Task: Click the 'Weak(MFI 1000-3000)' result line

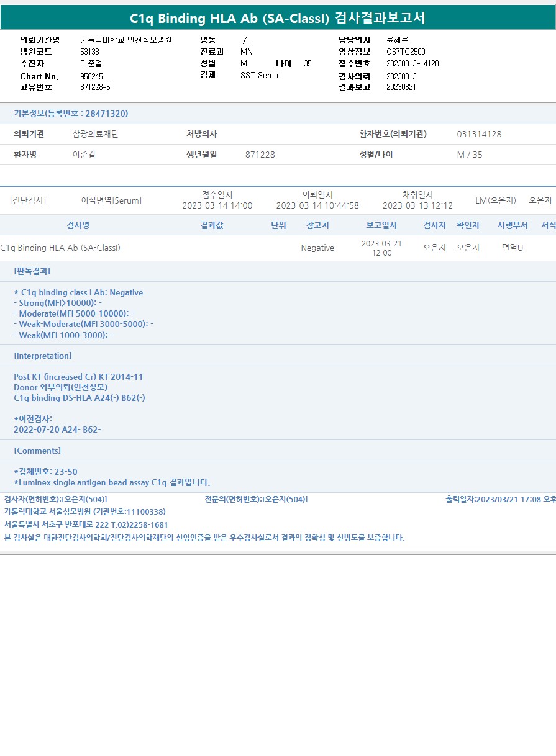Action: 63,335
